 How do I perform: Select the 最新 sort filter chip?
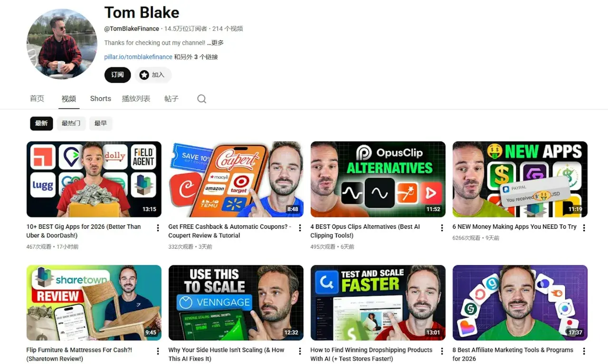(x=41, y=123)
